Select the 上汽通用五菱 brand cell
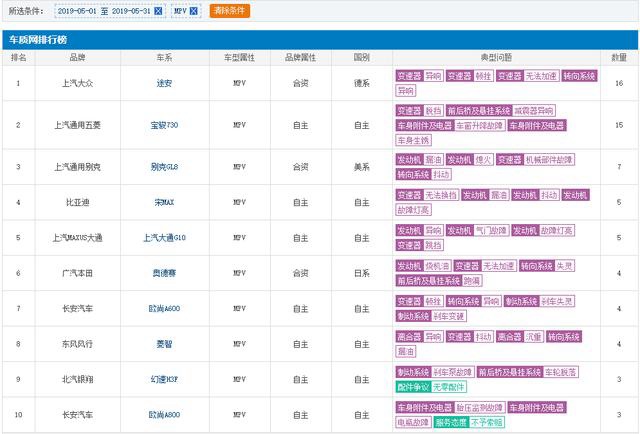This screenshot has width=640, height=434. click(x=78, y=125)
